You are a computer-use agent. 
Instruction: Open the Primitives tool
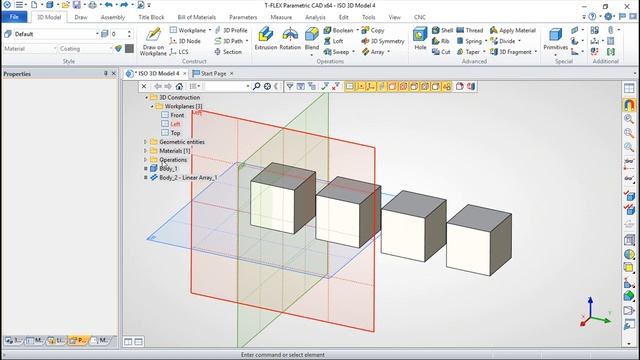tap(556, 40)
